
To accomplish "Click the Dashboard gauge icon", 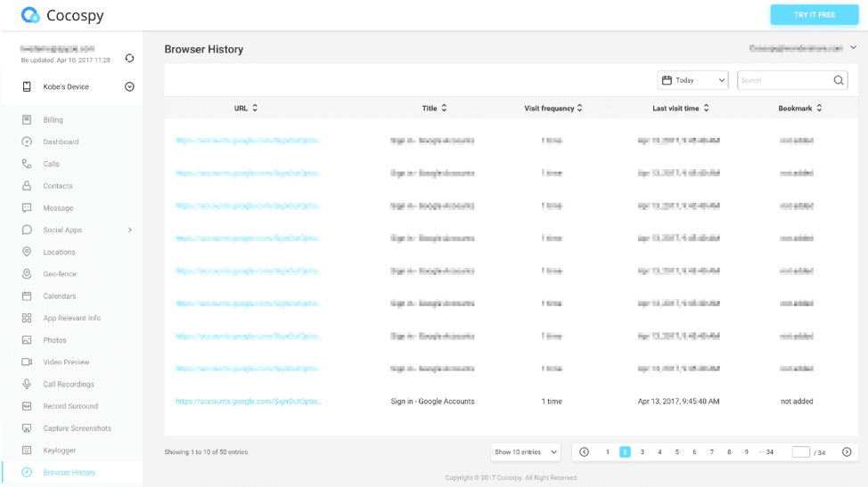I will 27,142.
